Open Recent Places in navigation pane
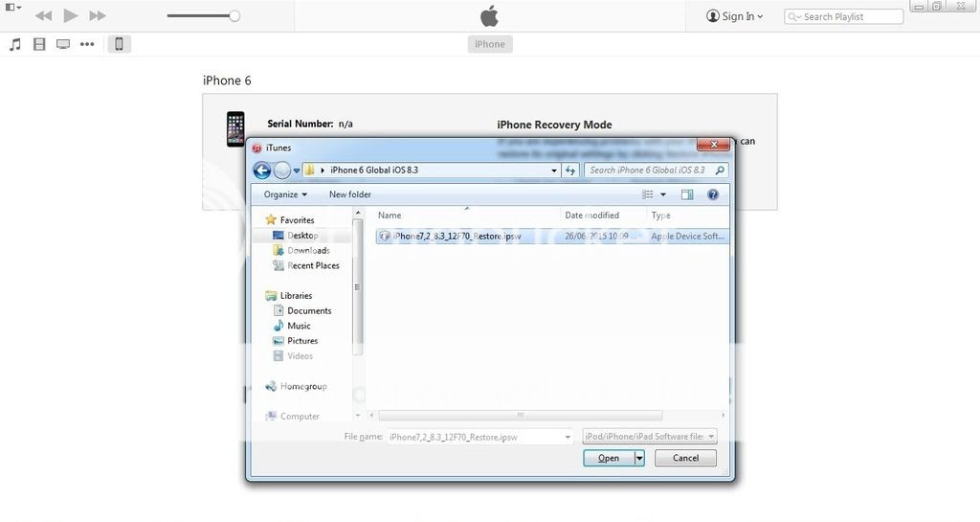Screen dimensions: 980x522 [306, 265]
